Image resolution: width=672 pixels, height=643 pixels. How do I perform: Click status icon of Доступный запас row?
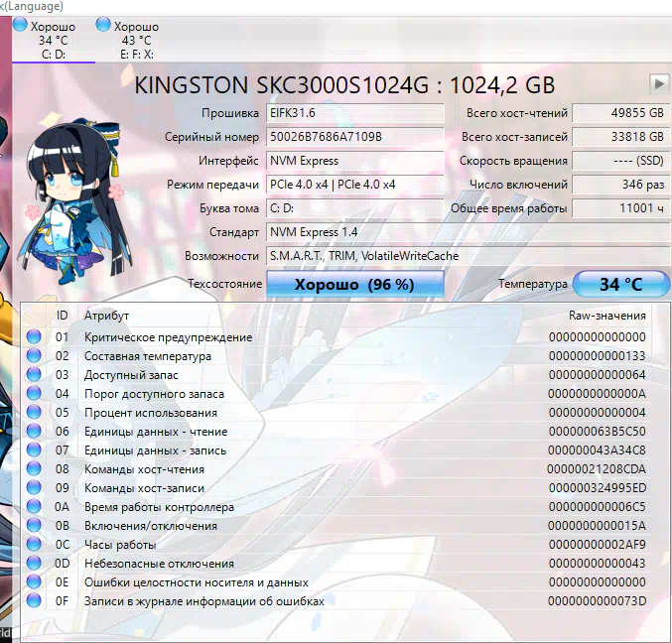[34, 374]
